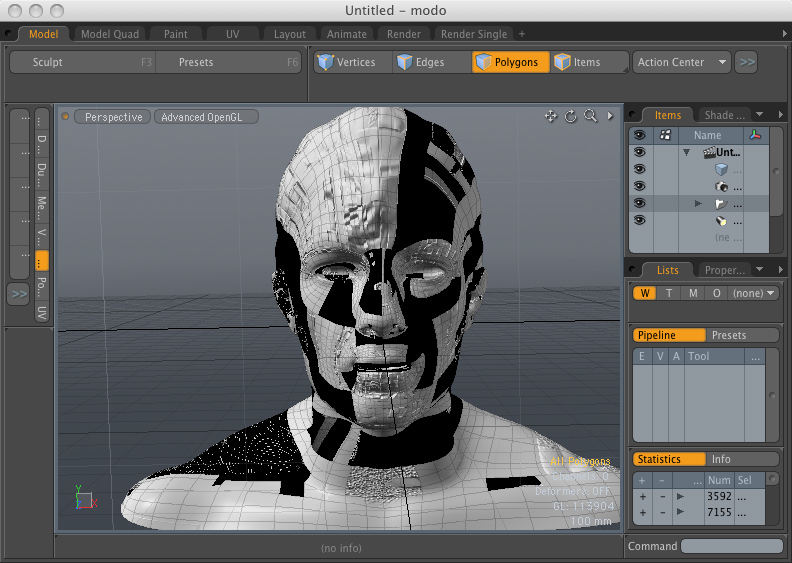Viewport: 792px width, 563px height.
Task: Open the Proper... panel tab
Action: click(724, 270)
